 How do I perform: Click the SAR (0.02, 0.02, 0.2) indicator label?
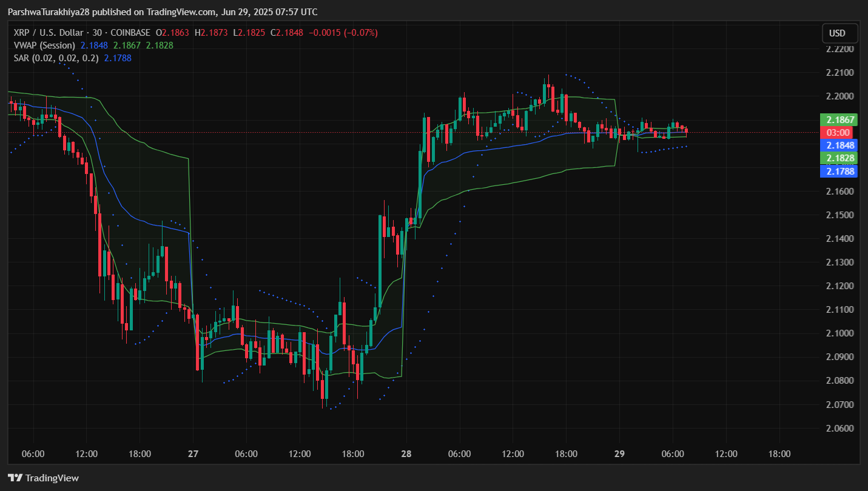point(56,58)
